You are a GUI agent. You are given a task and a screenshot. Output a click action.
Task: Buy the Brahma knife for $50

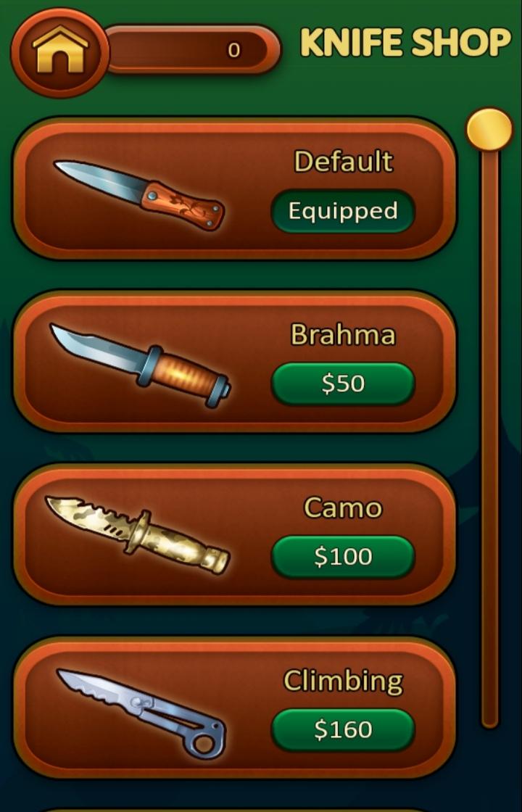click(x=343, y=384)
